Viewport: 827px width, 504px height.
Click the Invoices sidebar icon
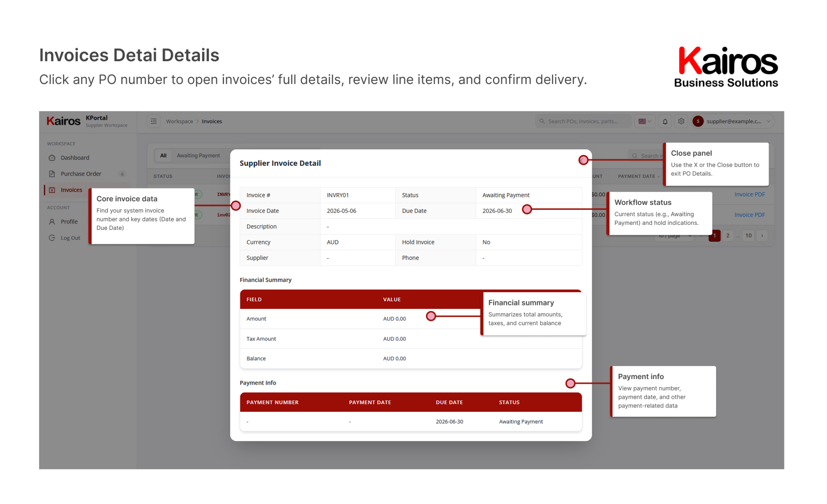click(52, 190)
